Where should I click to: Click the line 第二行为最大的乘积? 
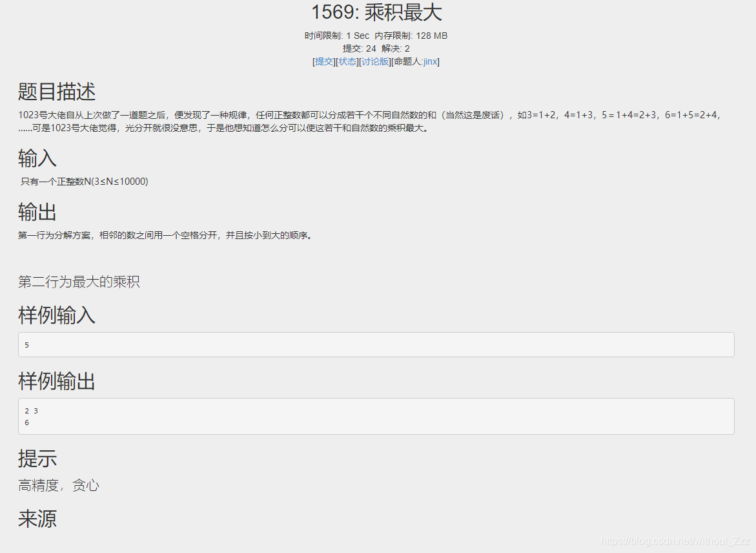[x=79, y=282]
